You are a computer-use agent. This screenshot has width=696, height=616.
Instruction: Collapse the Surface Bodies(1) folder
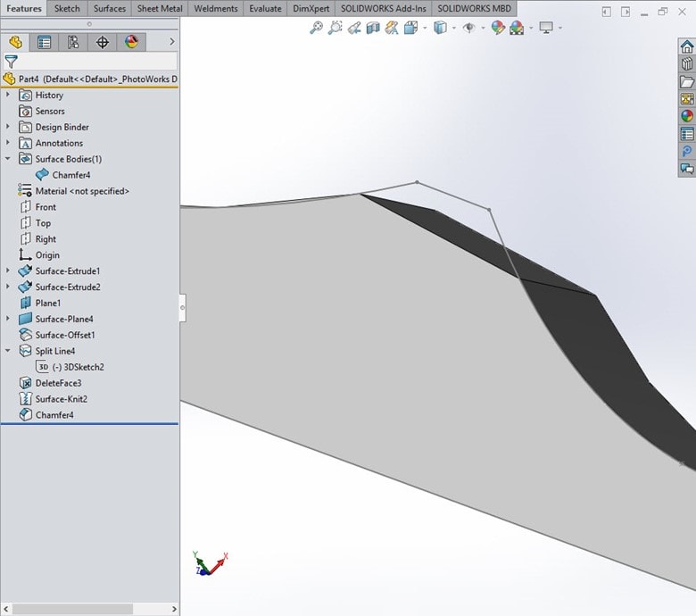8,159
